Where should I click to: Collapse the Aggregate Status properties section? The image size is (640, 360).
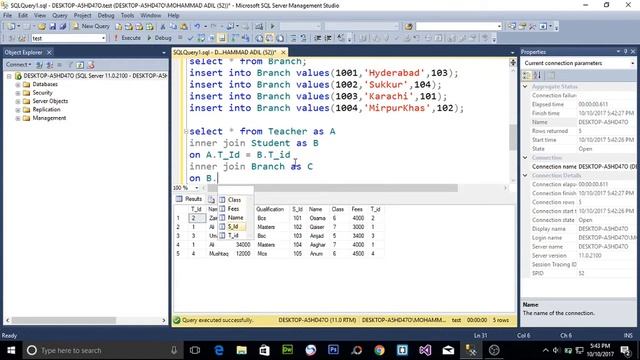[525, 87]
